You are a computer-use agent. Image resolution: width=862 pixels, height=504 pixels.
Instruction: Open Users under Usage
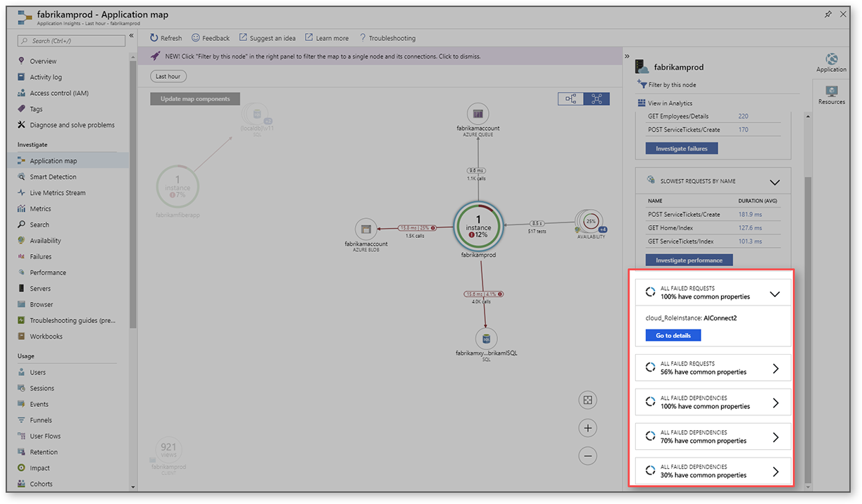(38, 372)
